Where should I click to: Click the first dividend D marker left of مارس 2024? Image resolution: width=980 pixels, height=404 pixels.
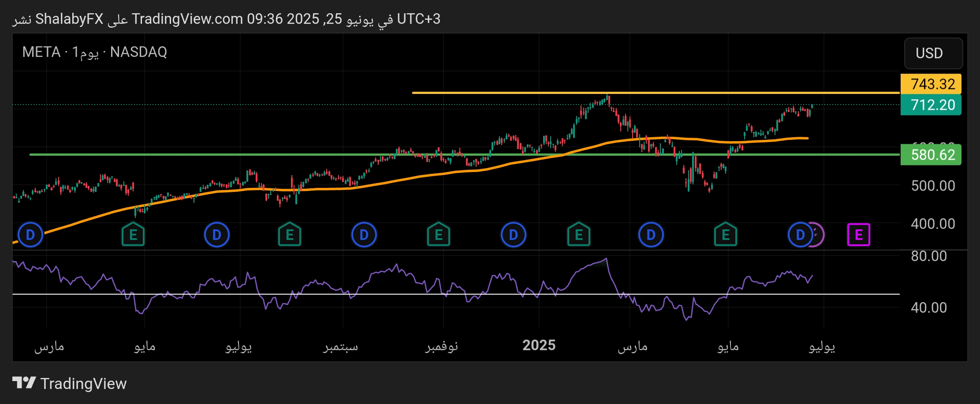tap(30, 235)
